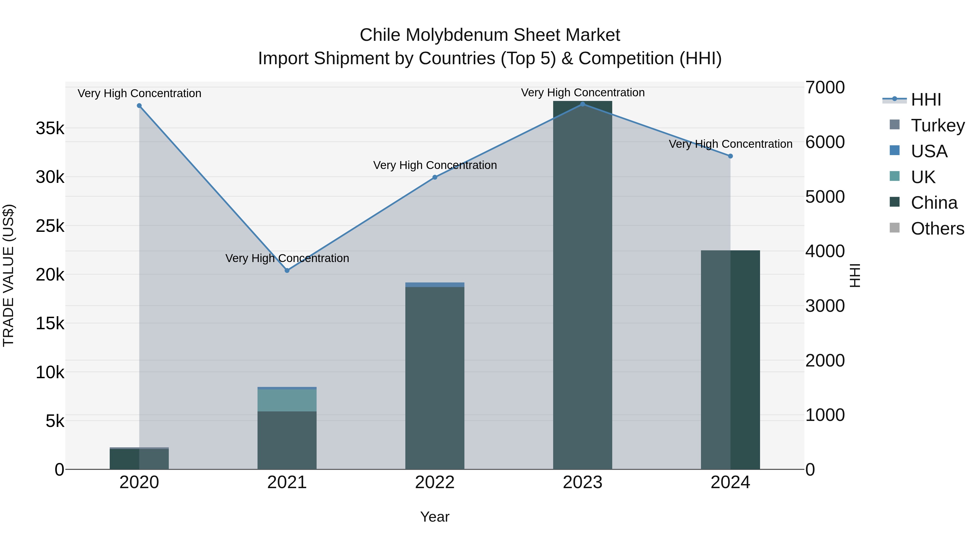Image resolution: width=980 pixels, height=551 pixels.
Task: Toggle the Others legend entry
Action: [927, 229]
